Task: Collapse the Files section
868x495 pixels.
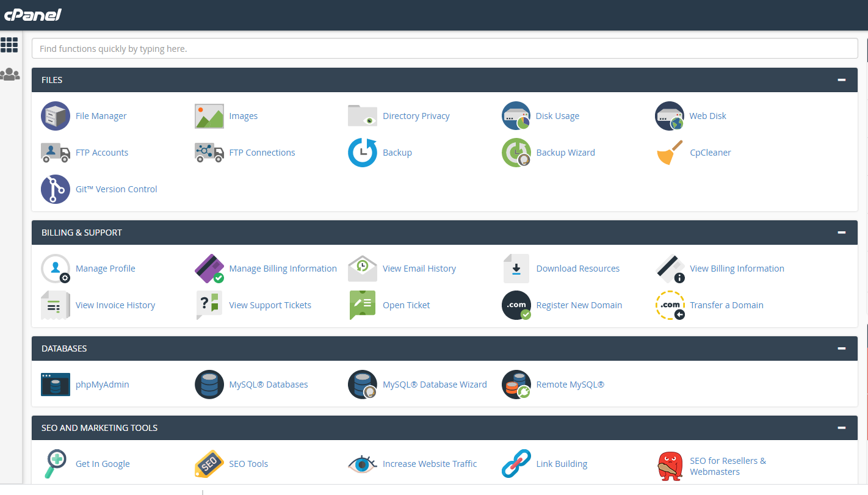Action: tap(842, 80)
